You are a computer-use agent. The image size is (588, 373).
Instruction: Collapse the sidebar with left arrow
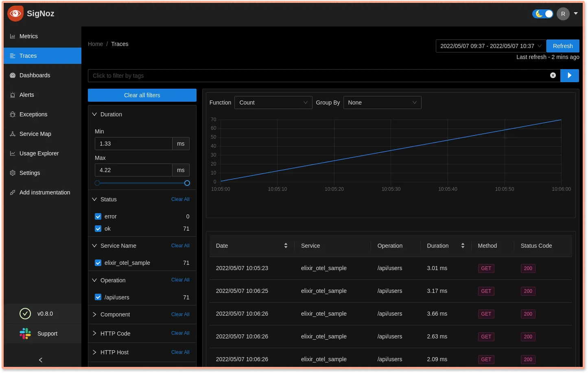[41, 360]
